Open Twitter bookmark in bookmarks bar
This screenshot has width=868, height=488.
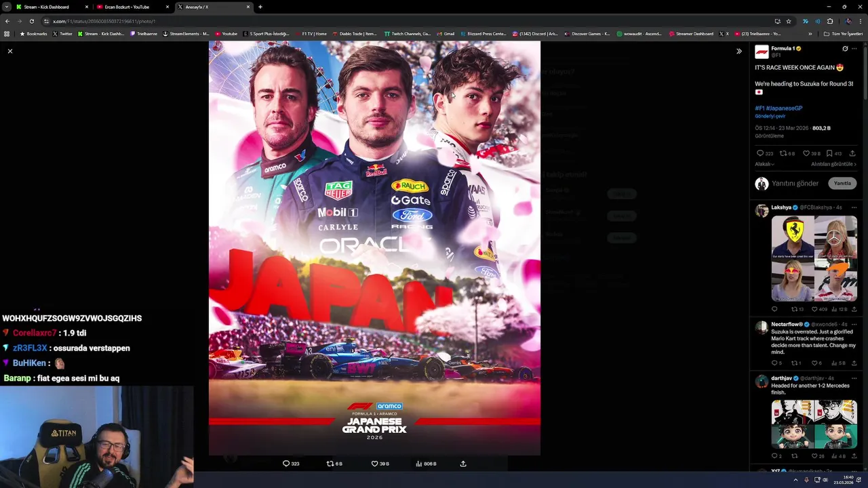click(x=62, y=34)
